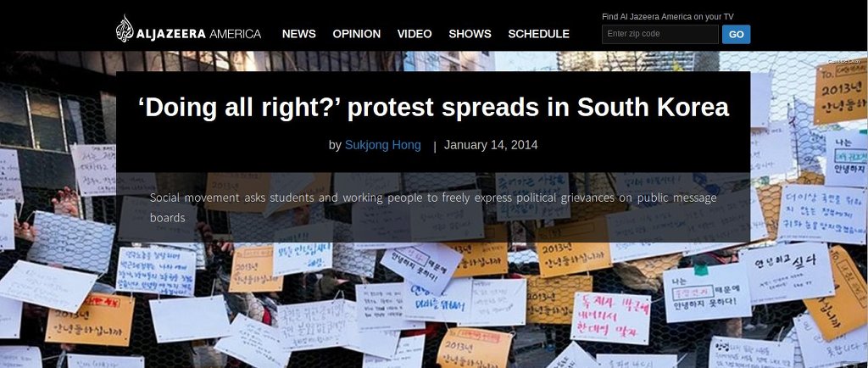Click the orange 'To. 2013년' note at top right
Viewport: 868px width, 368px height.
(840, 92)
